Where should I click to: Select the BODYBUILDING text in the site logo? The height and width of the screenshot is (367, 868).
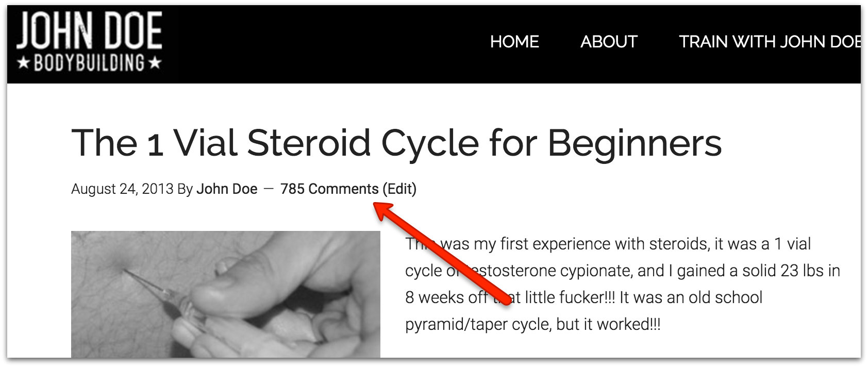[89, 63]
